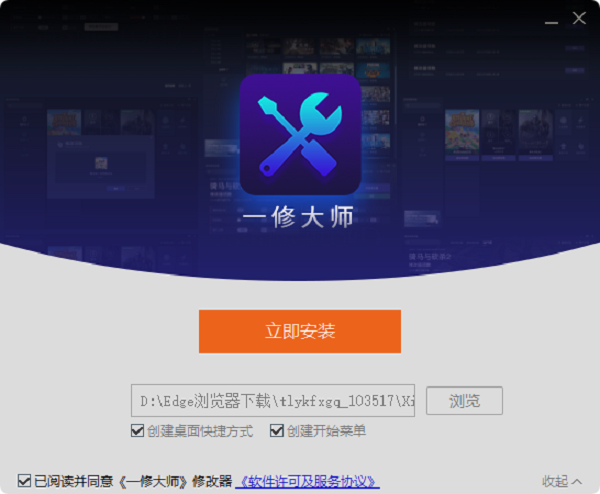Open the 浏览 folder browse button
This screenshot has height=494, width=600.
coord(464,401)
